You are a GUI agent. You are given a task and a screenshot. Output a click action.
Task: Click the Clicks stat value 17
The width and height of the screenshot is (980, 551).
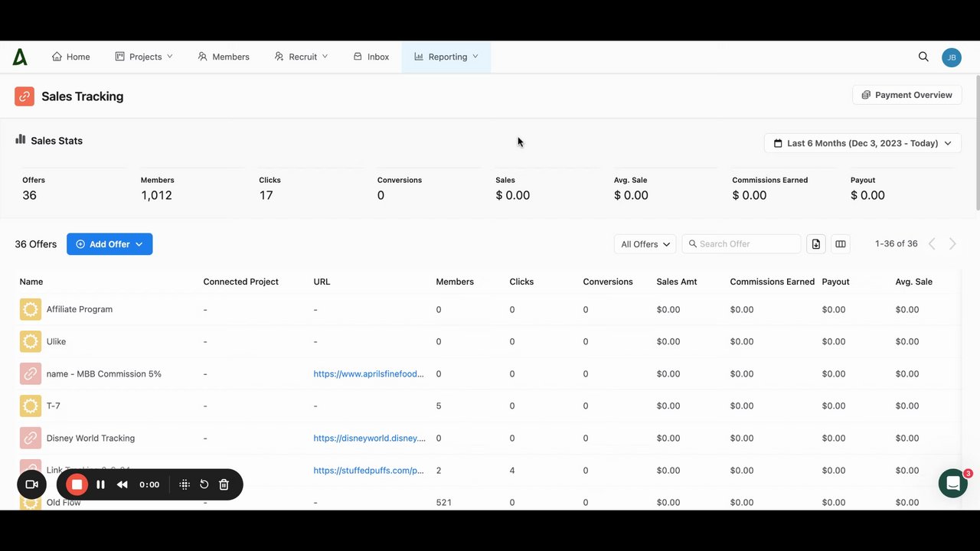pyautogui.click(x=266, y=195)
